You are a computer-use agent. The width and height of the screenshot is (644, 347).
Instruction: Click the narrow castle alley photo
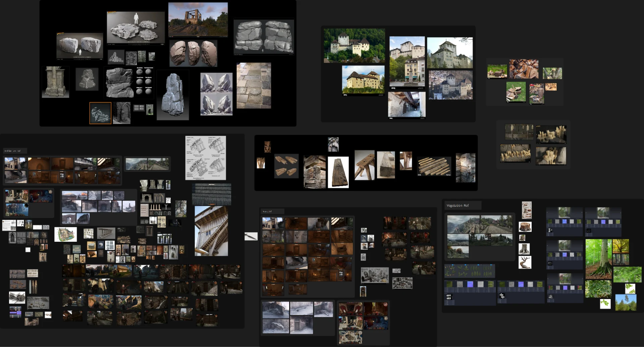tap(407, 105)
